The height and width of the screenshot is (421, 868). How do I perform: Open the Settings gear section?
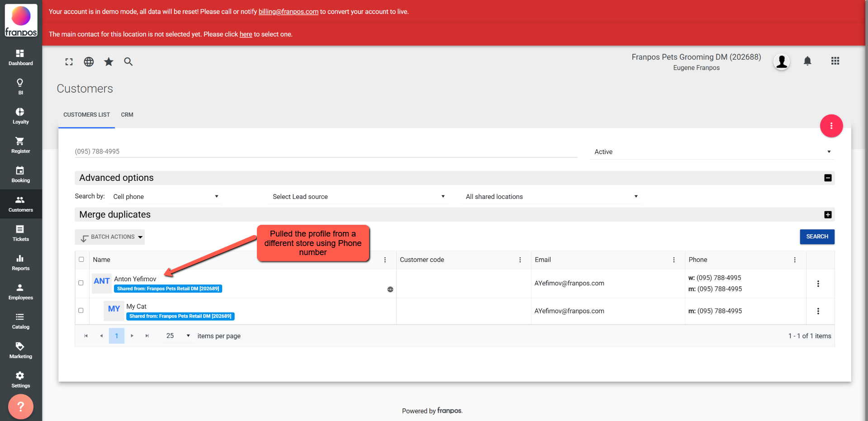click(x=21, y=380)
